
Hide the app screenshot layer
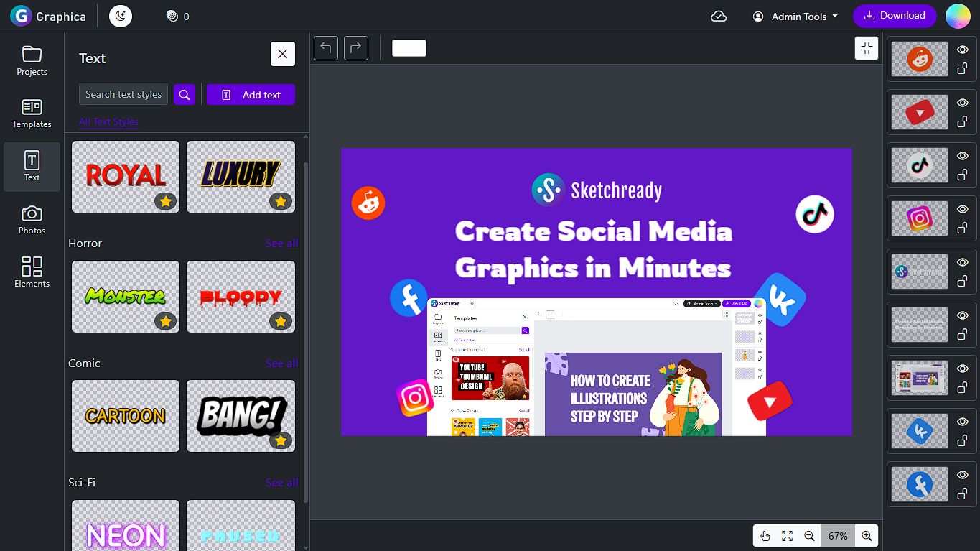click(963, 369)
